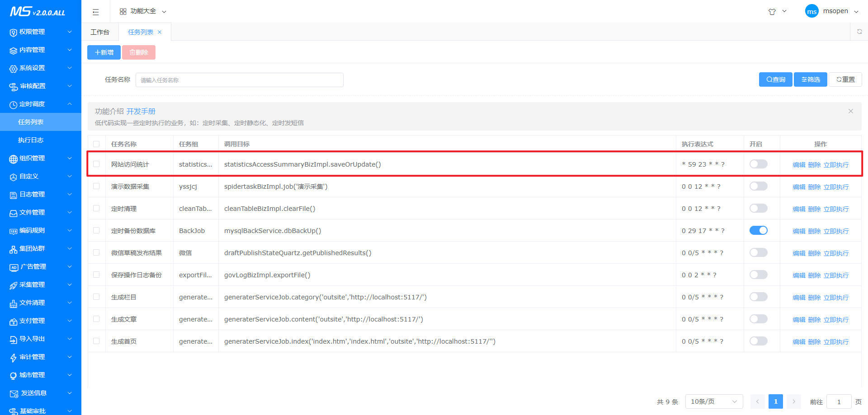Disable the 定时备份数据库 task switch
Image resolution: width=868 pixels, height=415 pixels.
(758, 230)
